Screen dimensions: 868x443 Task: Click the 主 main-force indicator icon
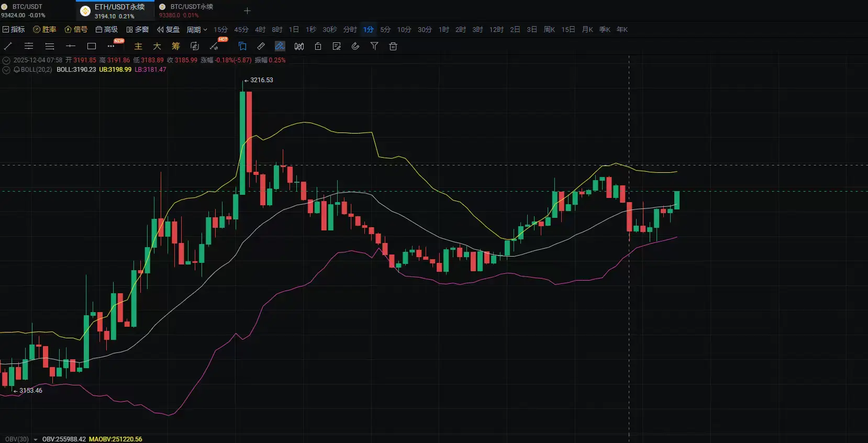tap(138, 46)
